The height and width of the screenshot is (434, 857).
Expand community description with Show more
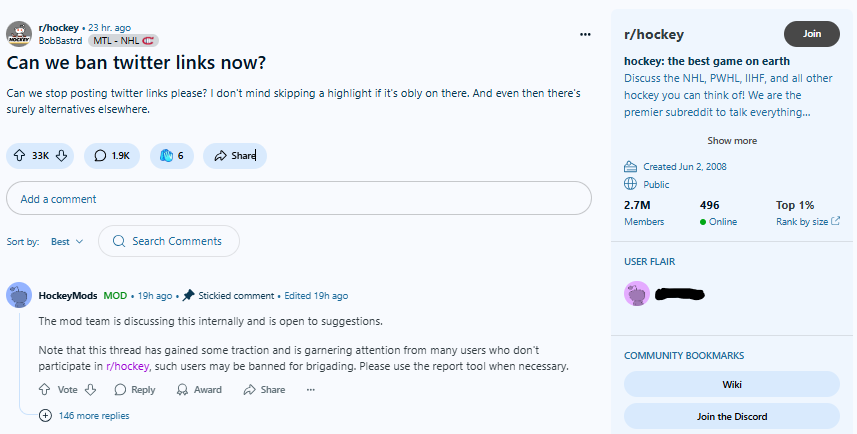point(732,140)
